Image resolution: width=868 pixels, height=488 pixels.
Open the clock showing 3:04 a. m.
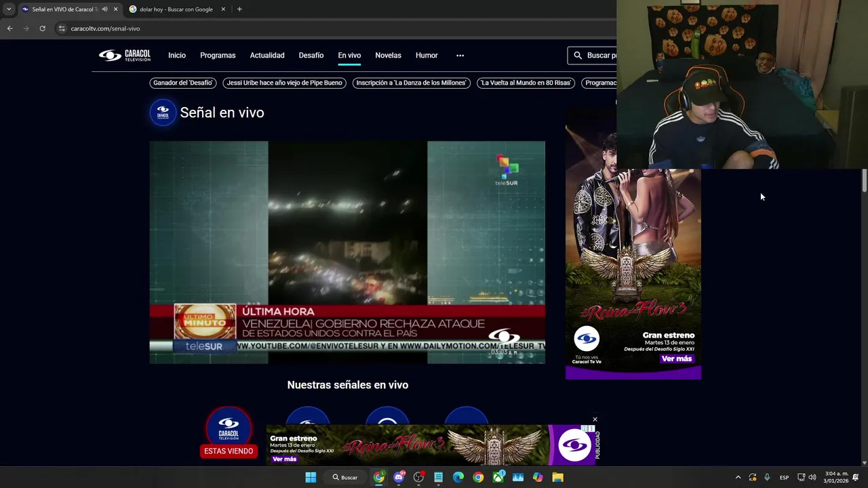coord(835,477)
